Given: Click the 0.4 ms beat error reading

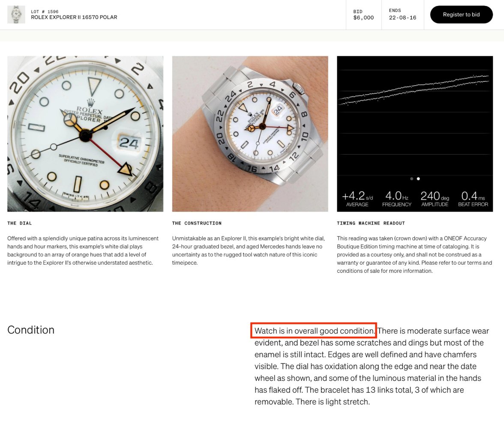Looking at the screenshot, I should tap(473, 199).
